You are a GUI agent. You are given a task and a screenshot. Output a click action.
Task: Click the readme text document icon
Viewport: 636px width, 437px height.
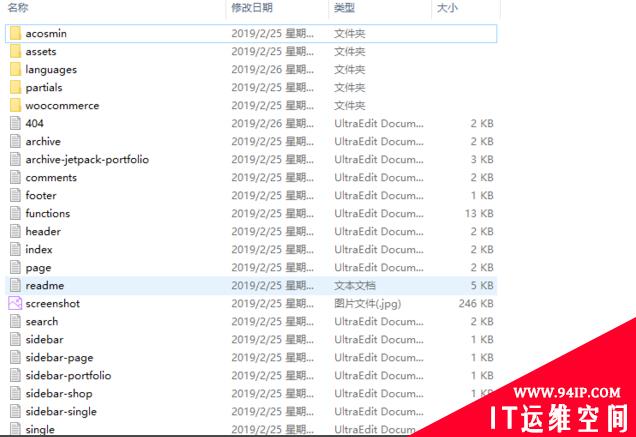click(x=15, y=285)
